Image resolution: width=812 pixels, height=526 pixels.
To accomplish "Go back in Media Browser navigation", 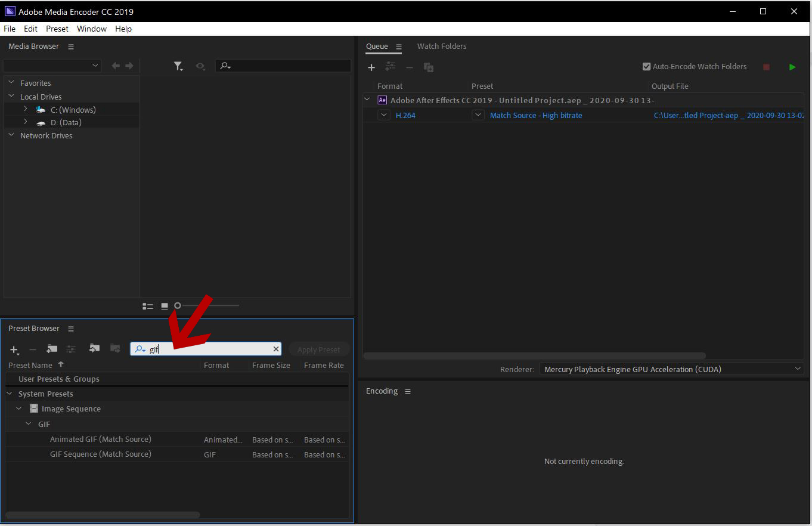I will [116, 66].
